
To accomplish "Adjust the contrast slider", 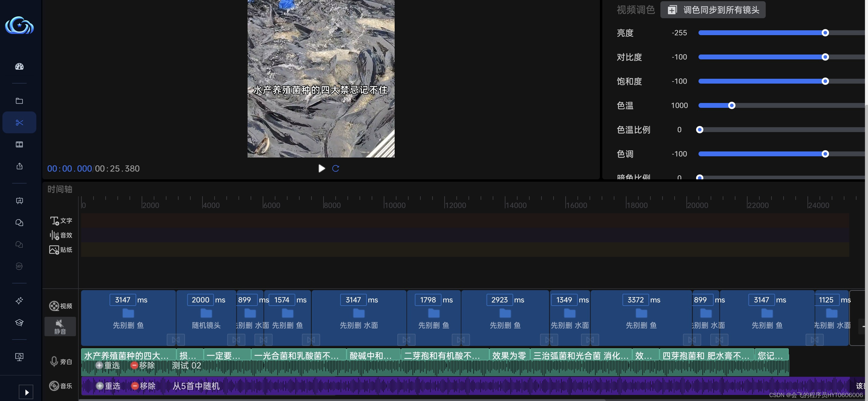I will click(825, 57).
